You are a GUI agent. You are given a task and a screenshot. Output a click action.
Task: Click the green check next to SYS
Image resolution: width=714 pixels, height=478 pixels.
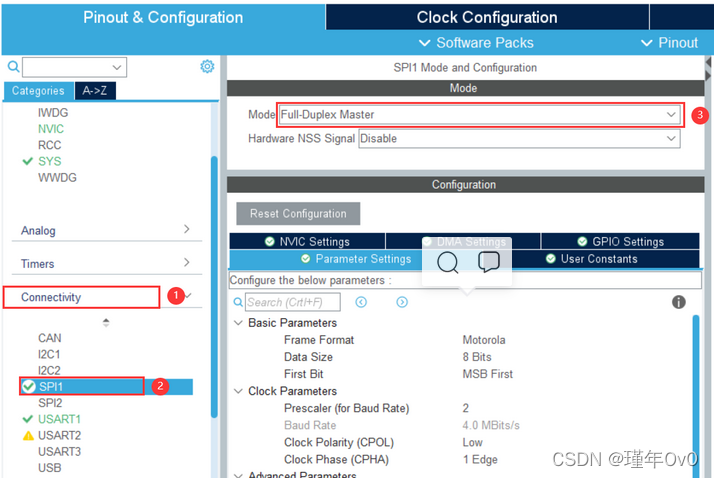point(28,161)
